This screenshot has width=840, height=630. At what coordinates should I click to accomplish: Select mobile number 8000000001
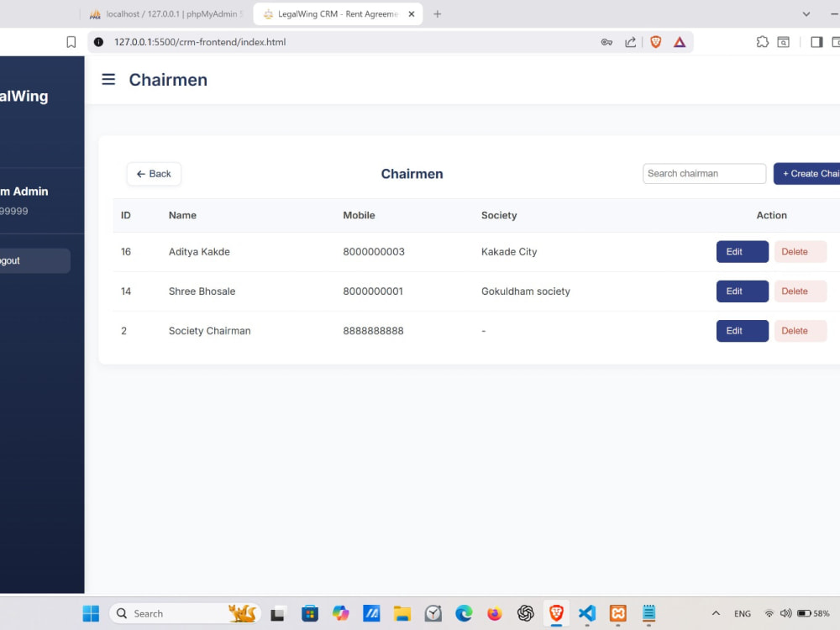[373, 291]
